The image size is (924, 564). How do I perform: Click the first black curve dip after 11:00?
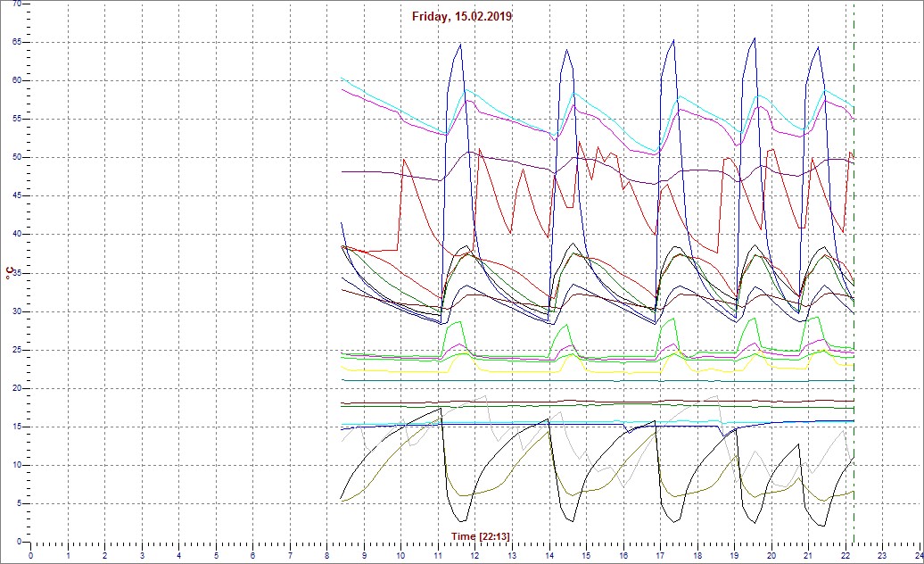461,520
